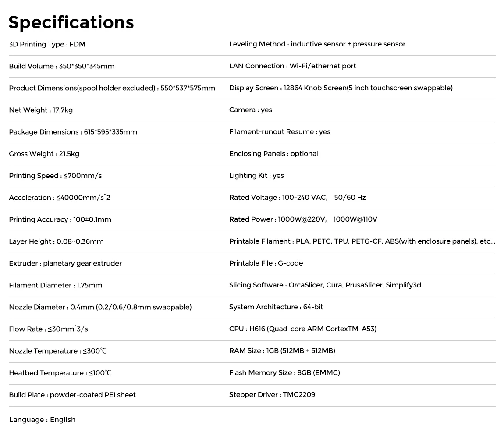This screenshot has height=439, width=504.
Task: Click the Specifications heading
Action: [71, 22]
